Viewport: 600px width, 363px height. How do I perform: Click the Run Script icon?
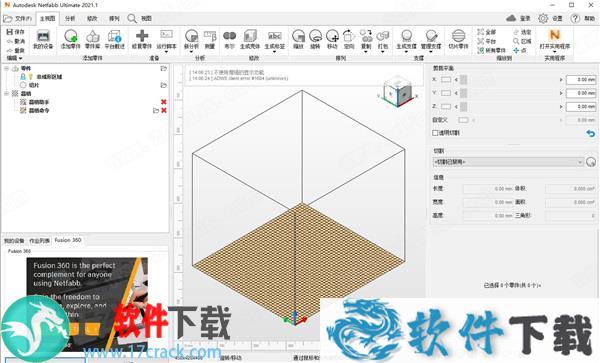point(166,34)
